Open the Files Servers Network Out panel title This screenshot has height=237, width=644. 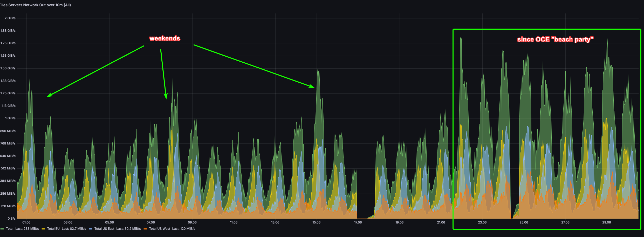35,5
